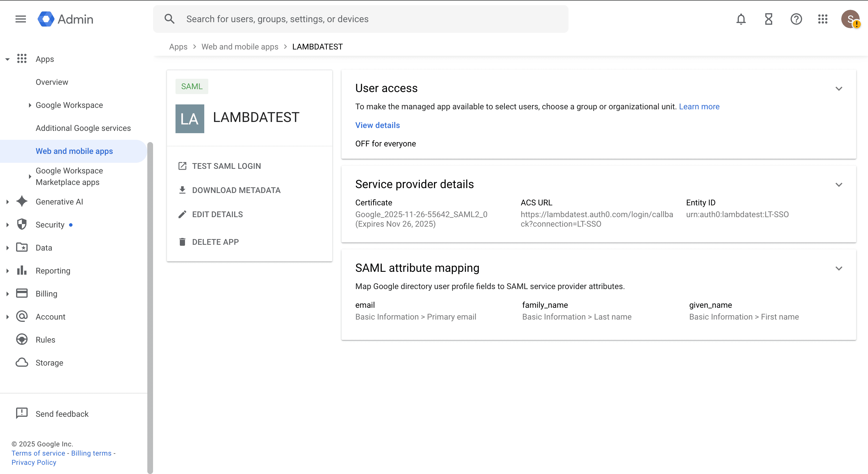Click the pencil Edit Details icon
868x474 pixels.
[182, 214]
